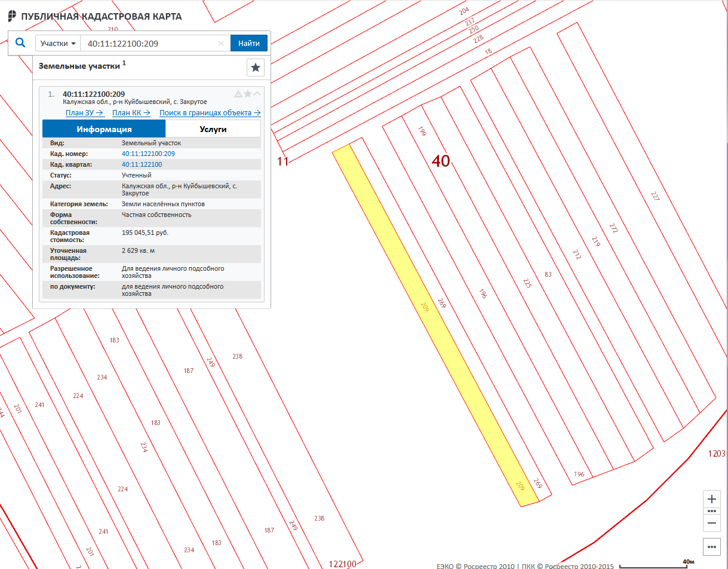Add parcel 209 to favorites star
The width and height of the screenshot is (728, 569).
[248, 94]
